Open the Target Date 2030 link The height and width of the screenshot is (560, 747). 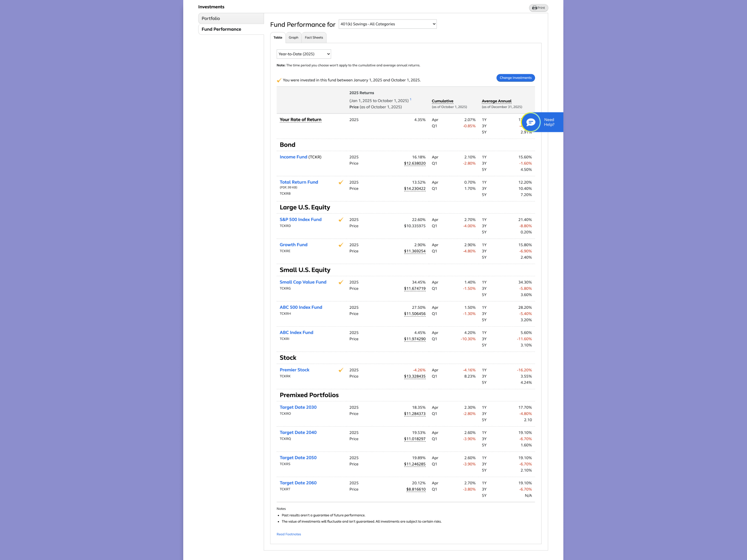(x=298, y=407)
